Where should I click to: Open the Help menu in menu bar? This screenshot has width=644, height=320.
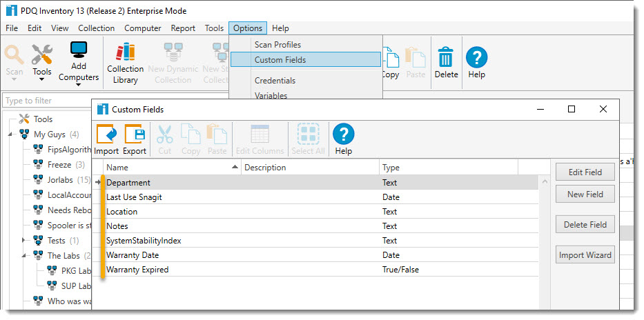point(280,28)
